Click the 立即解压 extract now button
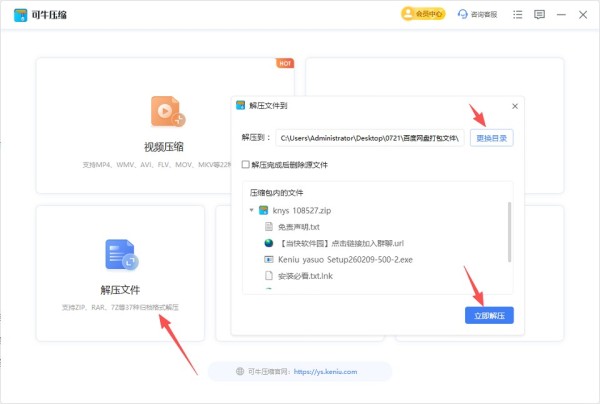600x404 pixels. 489,316
